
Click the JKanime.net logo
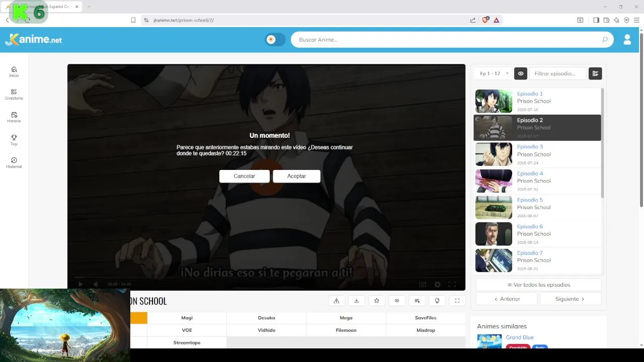34,40
